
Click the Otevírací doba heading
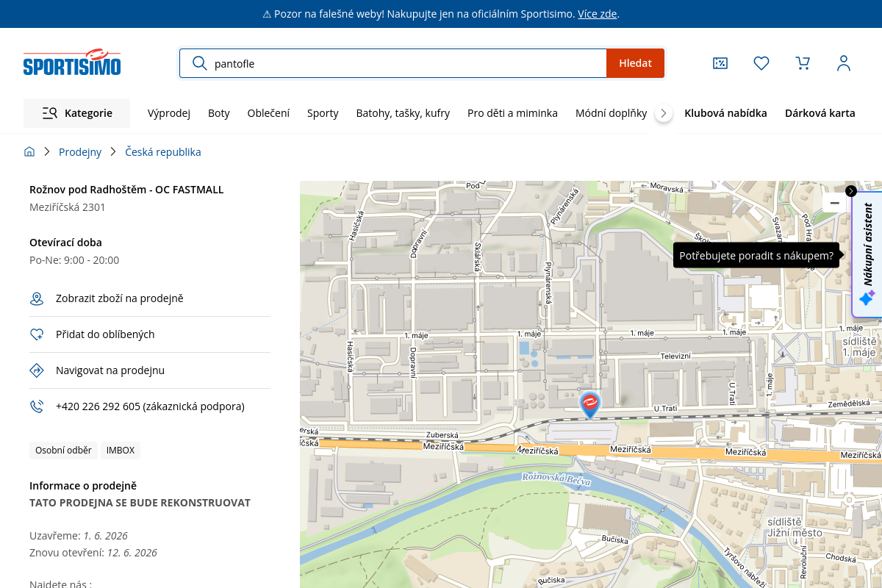pos(65,243)
